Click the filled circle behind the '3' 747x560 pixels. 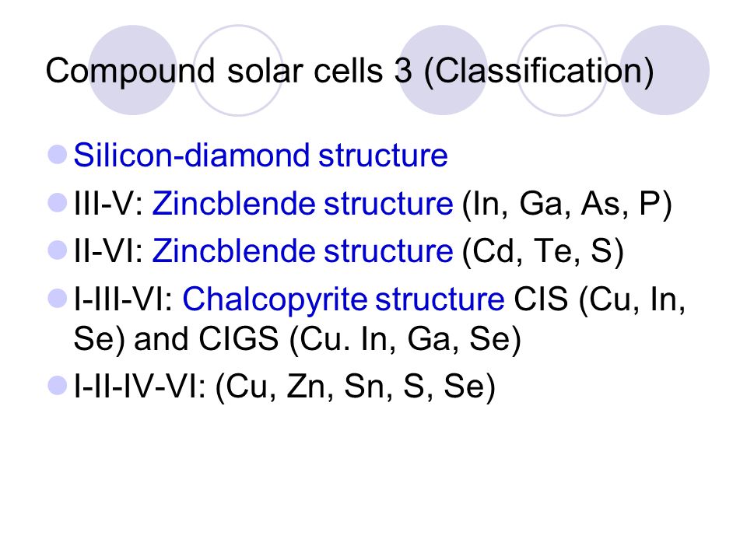tap(443, 70)
